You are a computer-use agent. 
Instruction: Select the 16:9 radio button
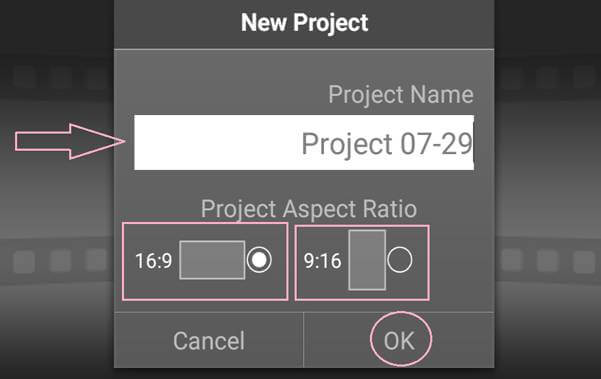[259, 260]
